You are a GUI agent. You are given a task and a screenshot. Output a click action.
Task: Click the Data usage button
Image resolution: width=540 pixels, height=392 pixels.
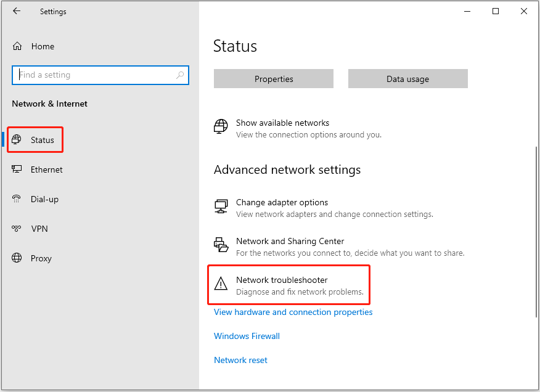click(407, 78)
